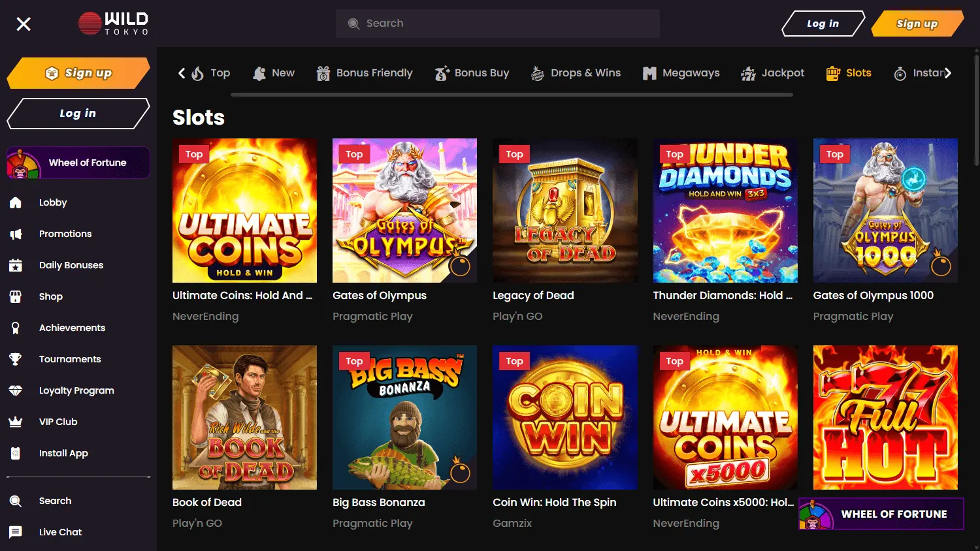
Task: Open Full Hot 777 game thumbnail
Action: tap(885, 417)
